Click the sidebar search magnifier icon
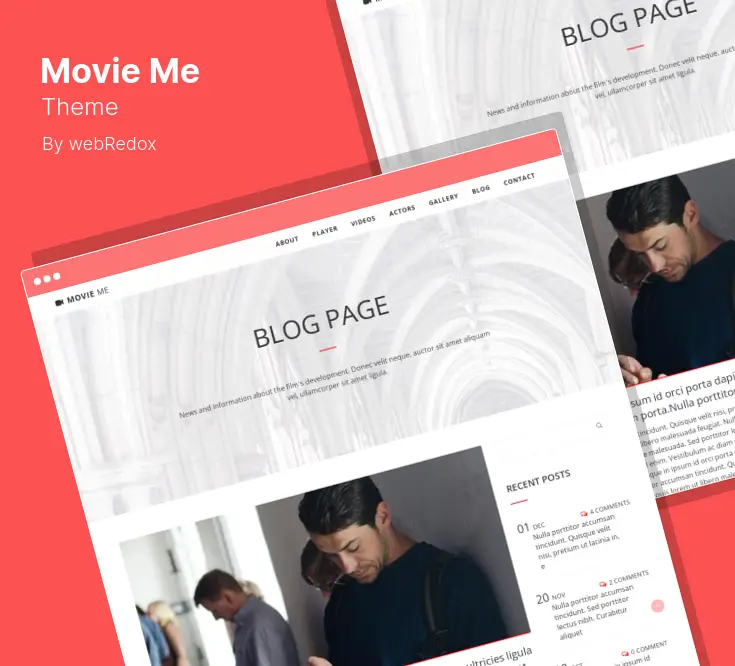735x666 pixels. point(599,426)
